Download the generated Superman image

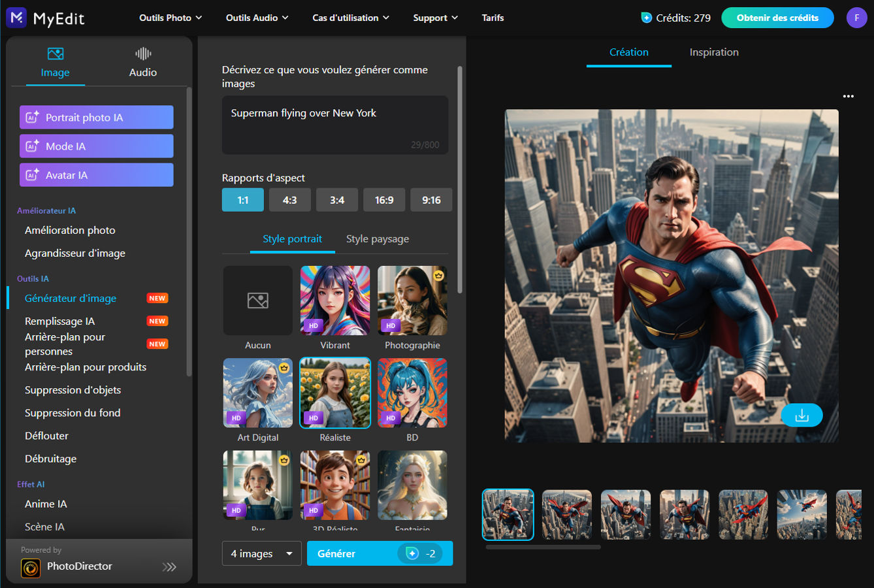801,416
